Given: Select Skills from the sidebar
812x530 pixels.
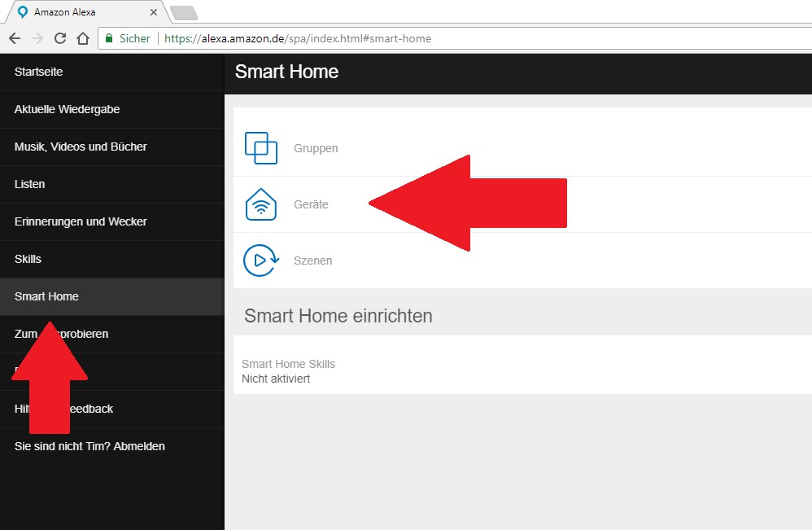Looking at the screenshot, I should [28, 259].
